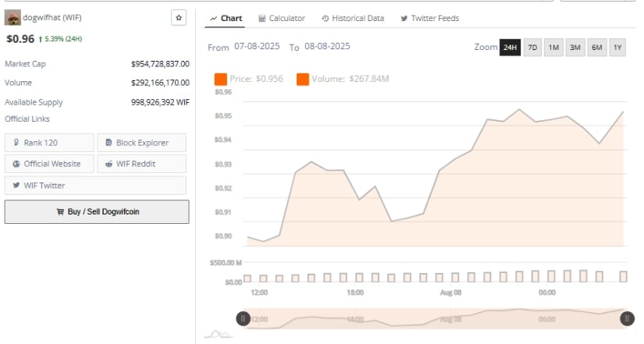Click the mini chart navigator area
The width and height of the screenshot is (644, 344).
(x=435, y=318)
